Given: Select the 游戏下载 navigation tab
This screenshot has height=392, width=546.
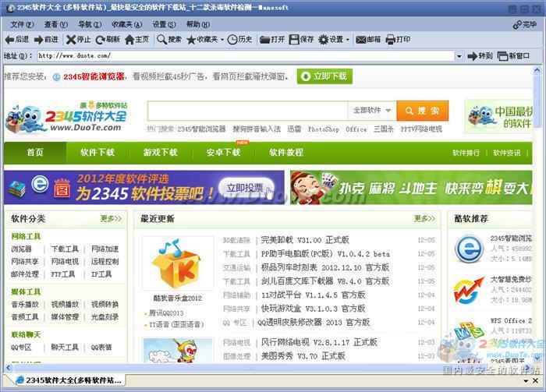Looking at the screenshot, I should coord(160,153).
